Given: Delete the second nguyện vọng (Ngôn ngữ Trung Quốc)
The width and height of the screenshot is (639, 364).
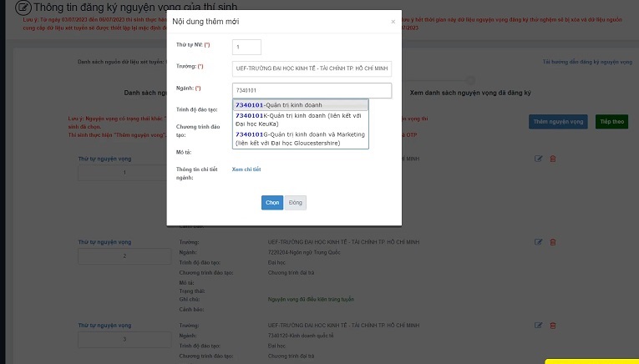Looking at the screenshot, I should pos(552,242).
